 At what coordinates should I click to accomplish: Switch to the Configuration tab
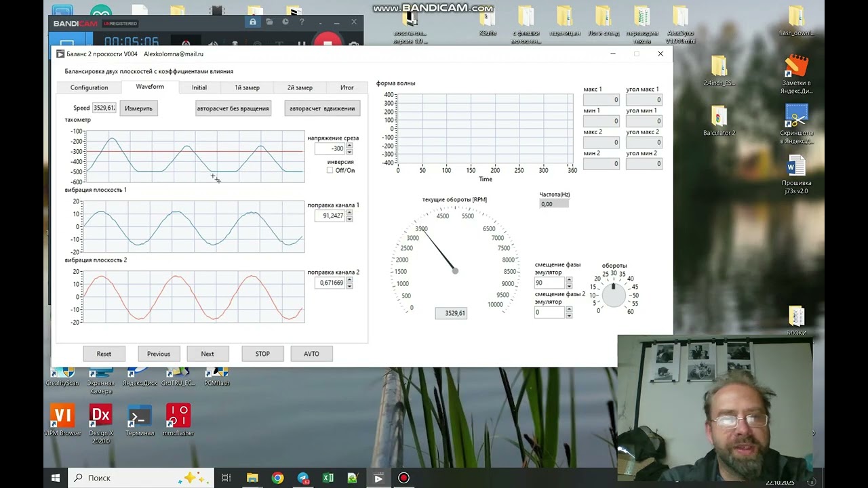point(89,87)
